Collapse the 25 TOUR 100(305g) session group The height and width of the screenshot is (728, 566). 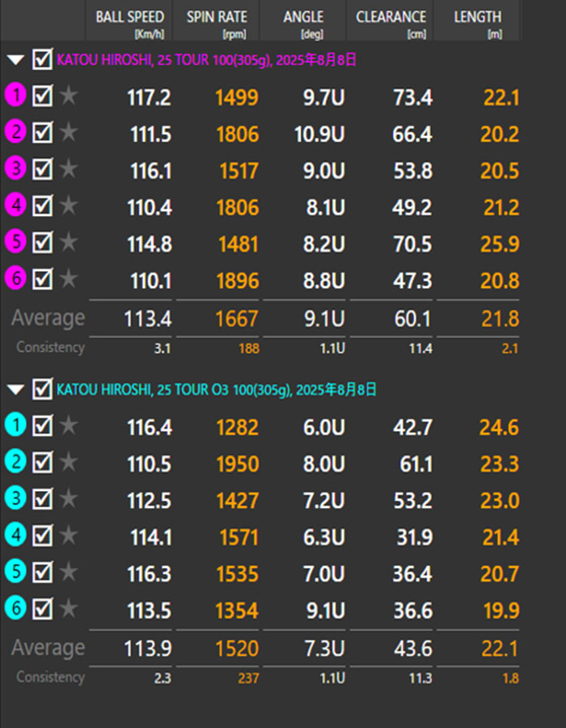[x=15, y=60]
